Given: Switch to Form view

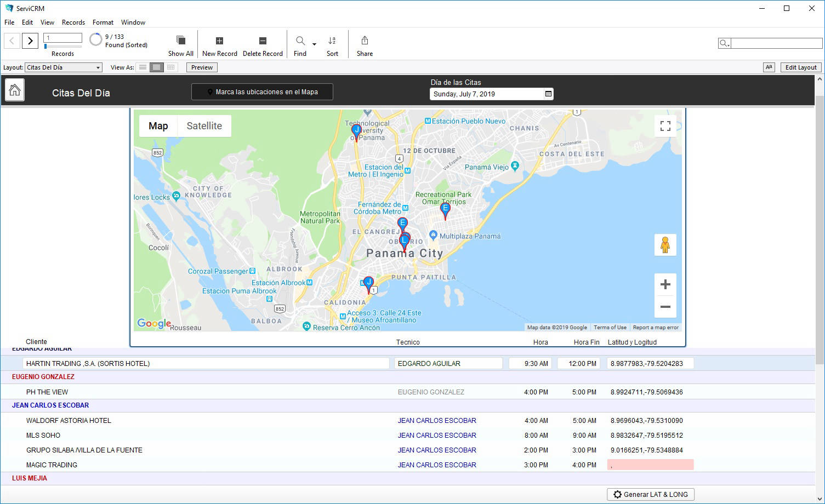Looking at the screenshot, I should (x=143, y=67).
